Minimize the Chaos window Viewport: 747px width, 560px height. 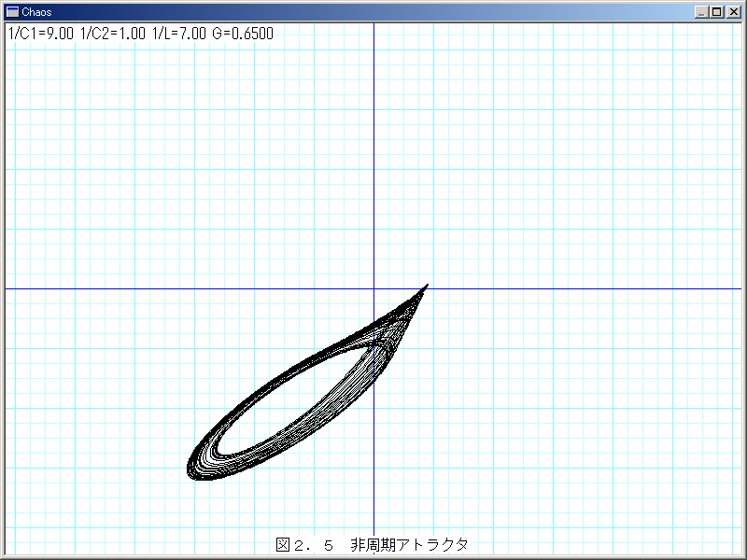click(701, 12)
